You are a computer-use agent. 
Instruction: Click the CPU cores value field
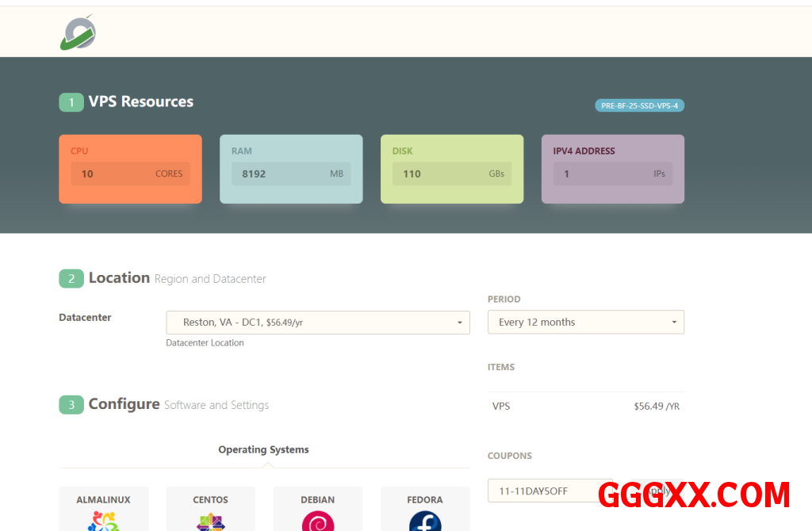coord(131,174)
